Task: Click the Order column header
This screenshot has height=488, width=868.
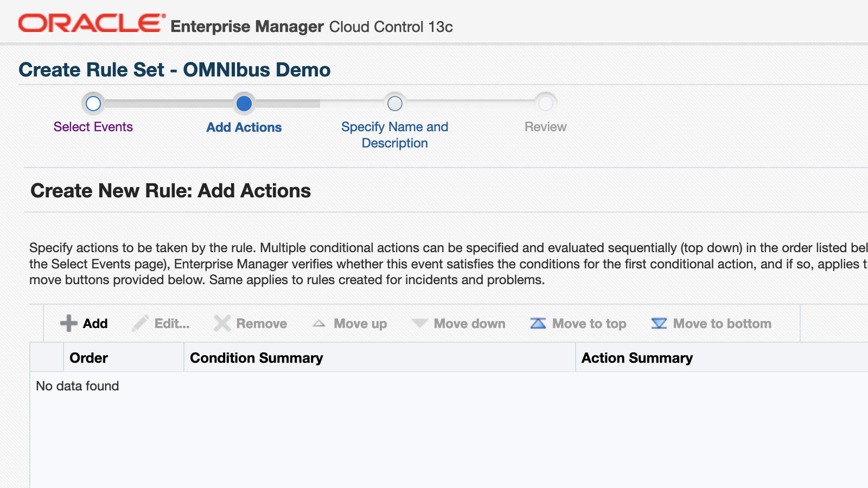Action: click(x=89, y=358)
